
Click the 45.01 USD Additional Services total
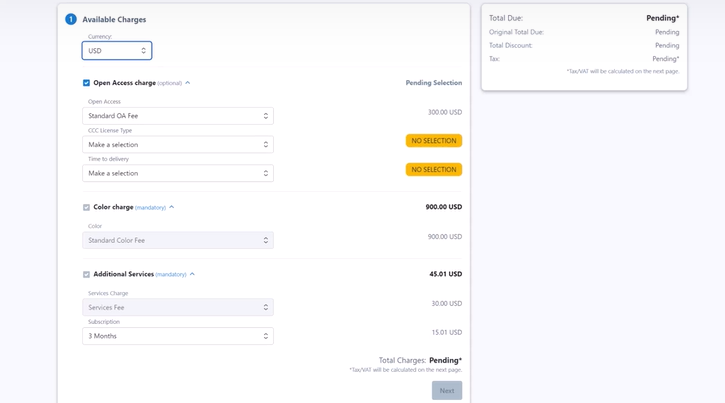click(x=446, y=274)
